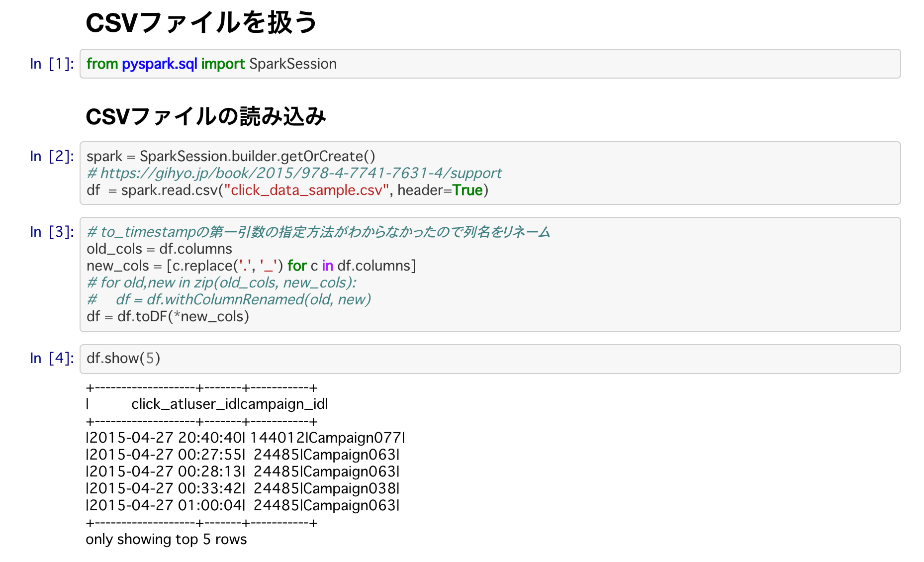
Task: Click the to_timestamp Japanese comment line
Action: [318, 231]
